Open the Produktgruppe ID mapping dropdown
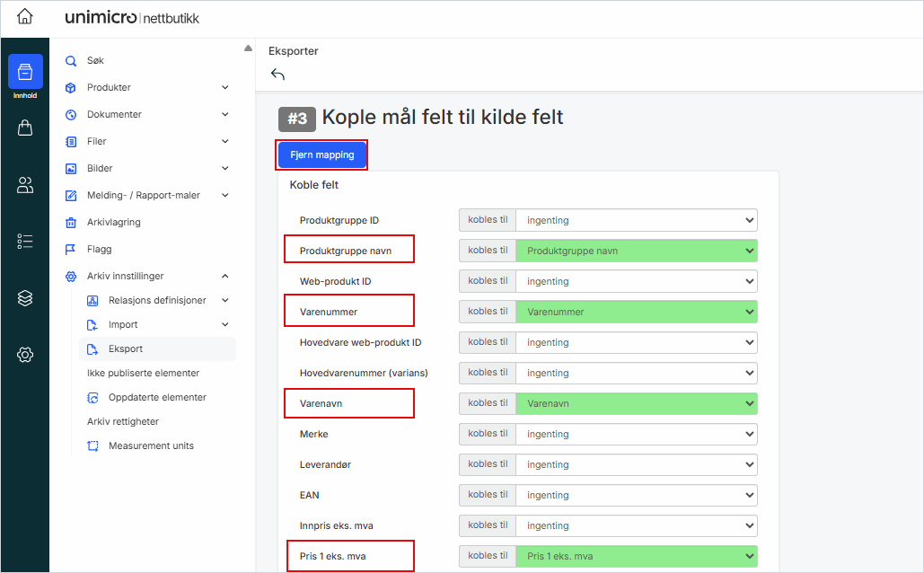 click(636, 220)
